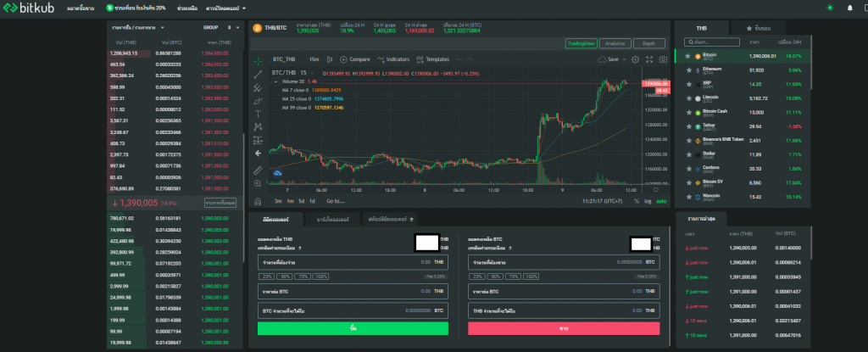Screen dimensions: 868x352
Task: Select the crosshair cursor tool in chart
Action: coord(258,61)
